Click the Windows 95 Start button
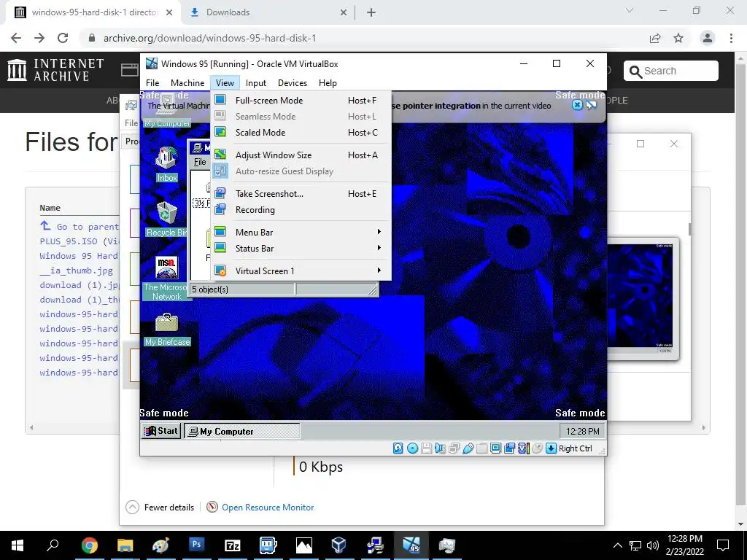The width and height of the screenshot is (747, 560). click(161, 431)
